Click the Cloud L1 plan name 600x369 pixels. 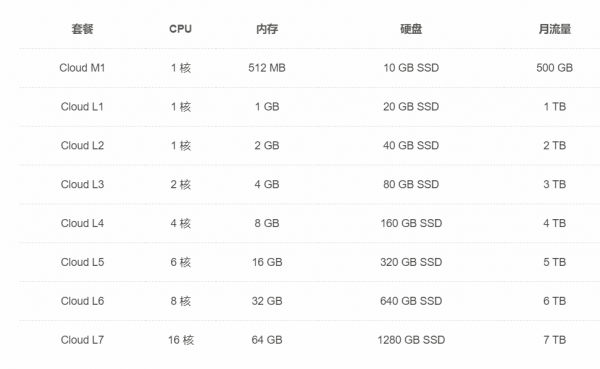(82, 106)
